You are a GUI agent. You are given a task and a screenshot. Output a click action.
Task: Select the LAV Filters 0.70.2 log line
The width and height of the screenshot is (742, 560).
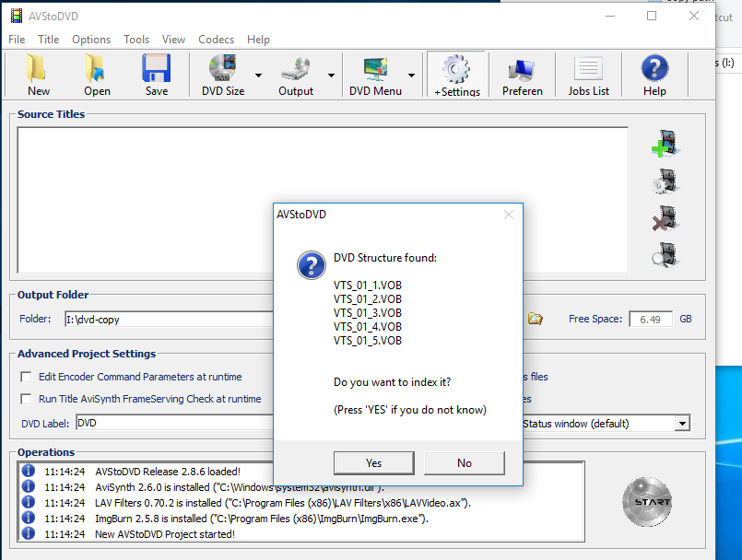click(283, 503)
